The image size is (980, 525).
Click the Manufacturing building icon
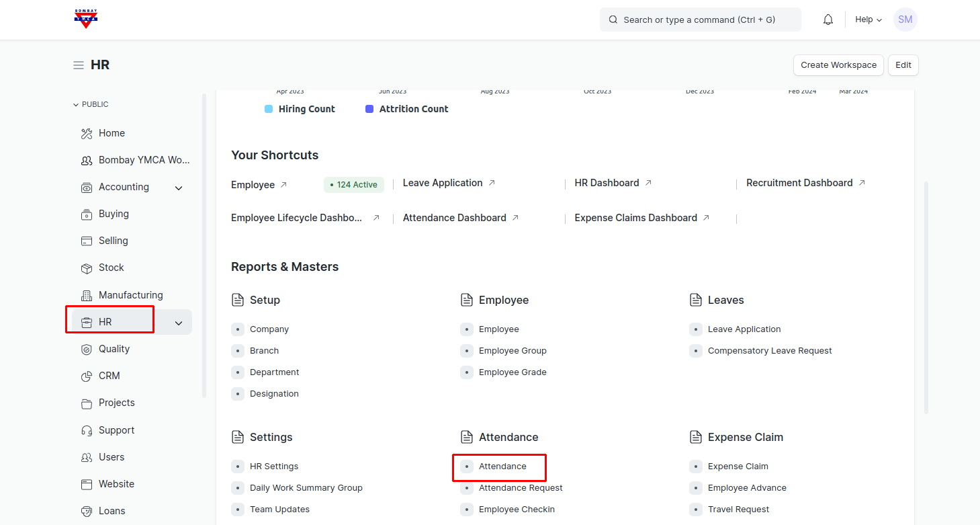[x=87, y=295]
